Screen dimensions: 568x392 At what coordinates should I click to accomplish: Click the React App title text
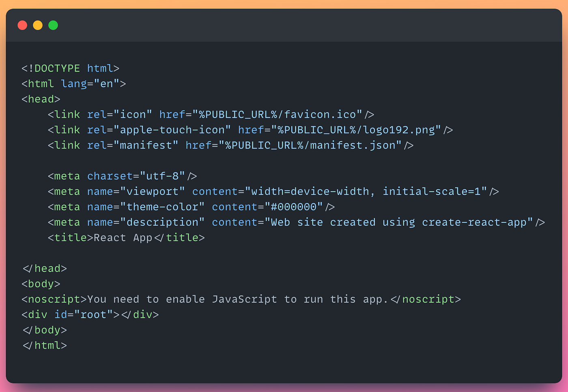pos(123,238)
